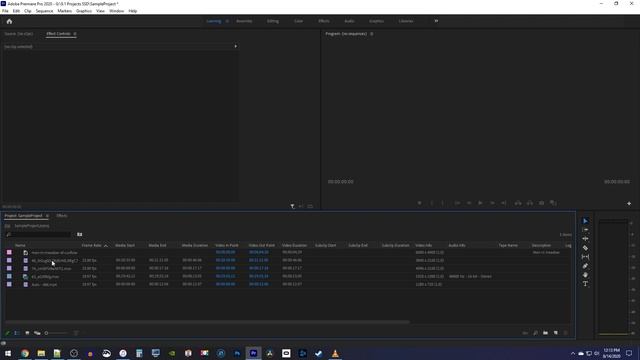Open the Window menu
This screenshot has height=360, width=640.
pos(116,11)
